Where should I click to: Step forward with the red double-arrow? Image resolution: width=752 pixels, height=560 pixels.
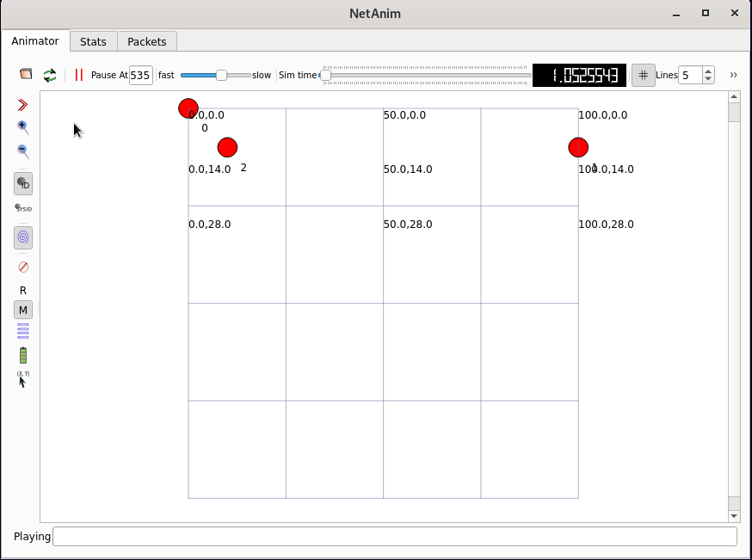tap(22, 105)
